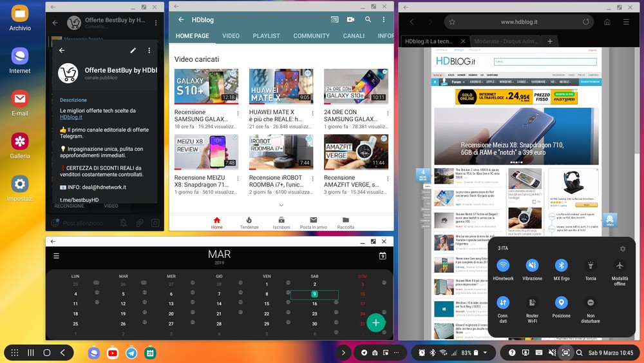Viewport: 644px width, 363px height.
Task: Click the calendar hamburger menu icon
Action: point(56,256)
